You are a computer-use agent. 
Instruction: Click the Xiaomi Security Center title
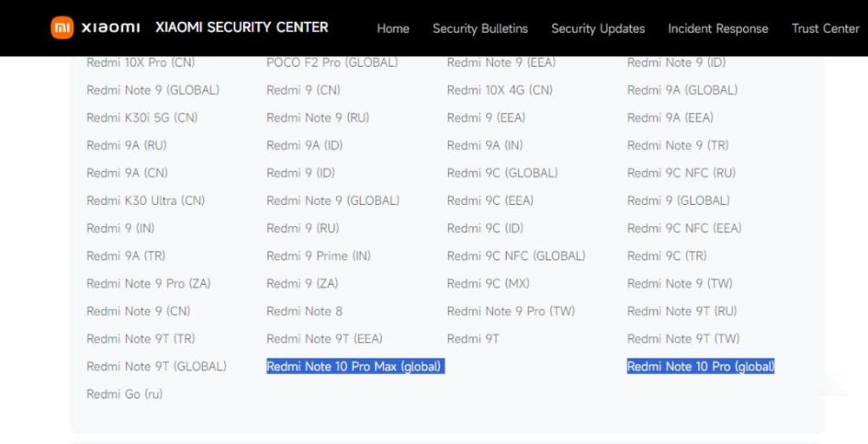point(241,28)
